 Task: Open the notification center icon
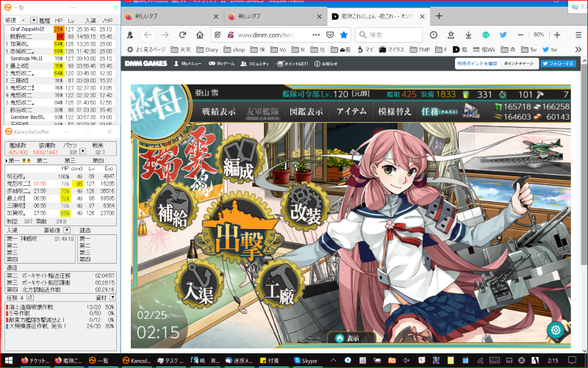(x=572, y=361)
